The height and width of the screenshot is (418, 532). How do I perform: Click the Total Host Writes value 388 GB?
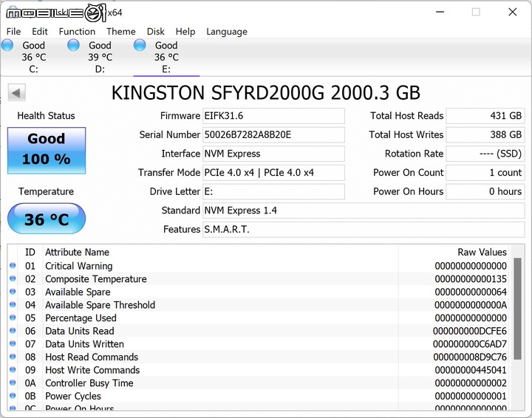[x=485, y=135]
